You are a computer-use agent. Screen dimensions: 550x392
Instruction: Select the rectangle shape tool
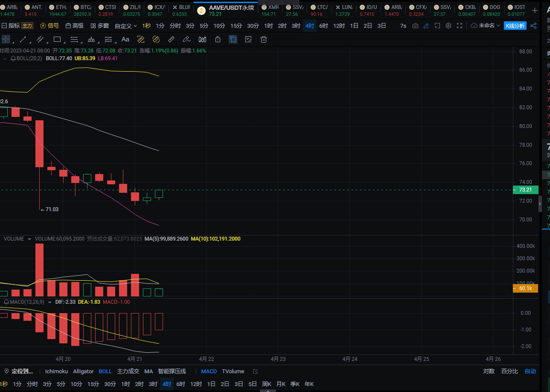[x=57, y=39]
